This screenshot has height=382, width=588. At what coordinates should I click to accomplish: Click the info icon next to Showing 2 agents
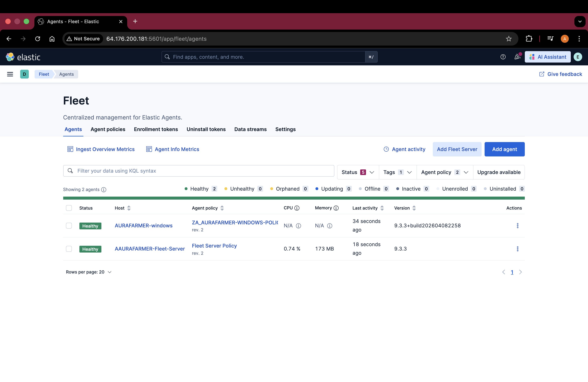(x=104, y=190)
